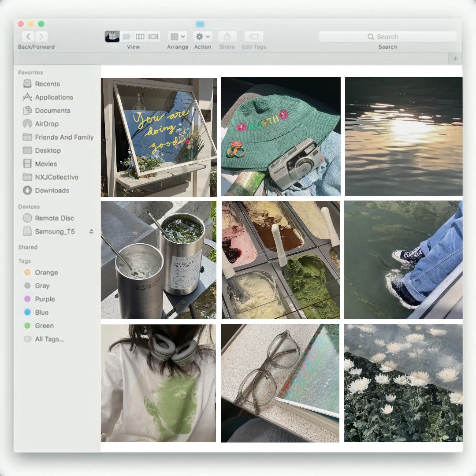Open AirDrop in the sidebar

click(47, 124)
